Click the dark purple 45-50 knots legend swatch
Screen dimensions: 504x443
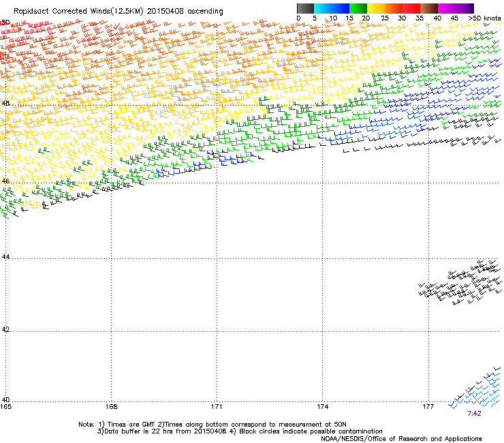tap(464, 8)
